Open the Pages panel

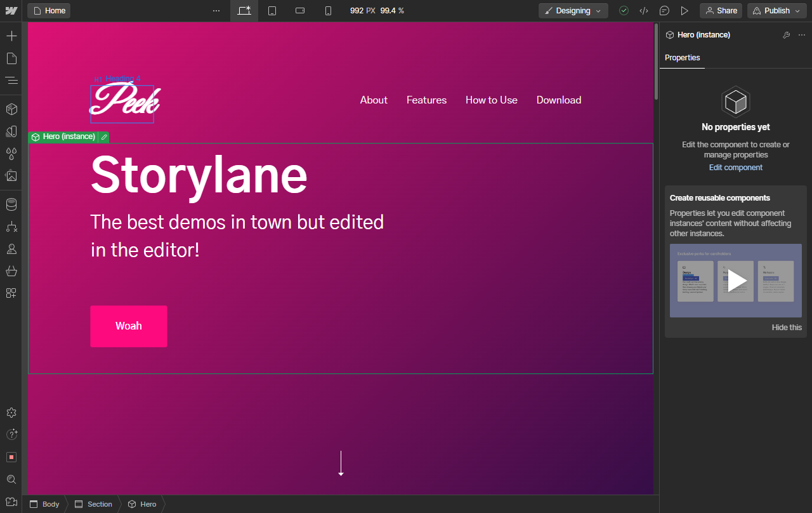click(11, 58)
